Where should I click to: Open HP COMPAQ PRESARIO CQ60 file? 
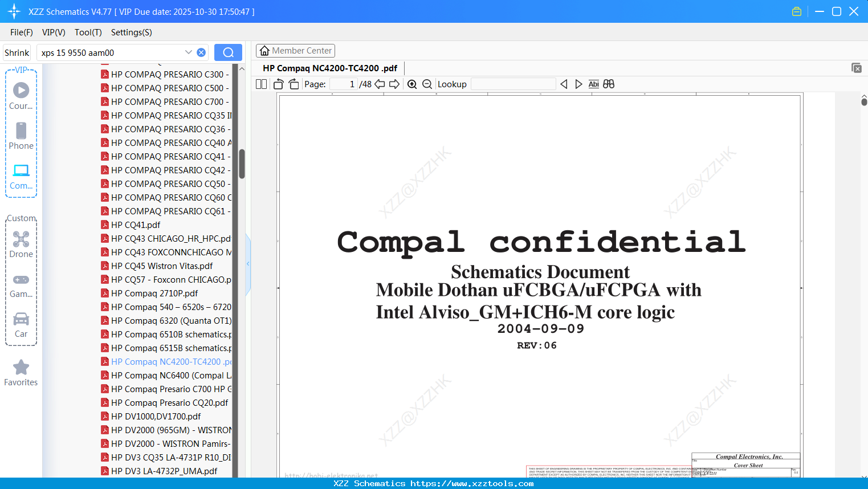point(166,197)
